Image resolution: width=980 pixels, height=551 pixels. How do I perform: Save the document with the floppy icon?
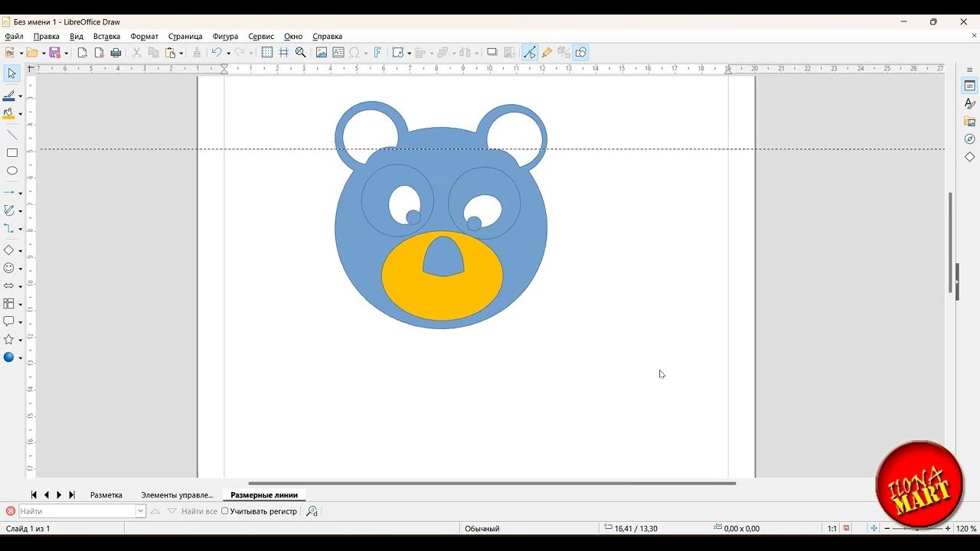pyautogui.click(x=54, y=53)
